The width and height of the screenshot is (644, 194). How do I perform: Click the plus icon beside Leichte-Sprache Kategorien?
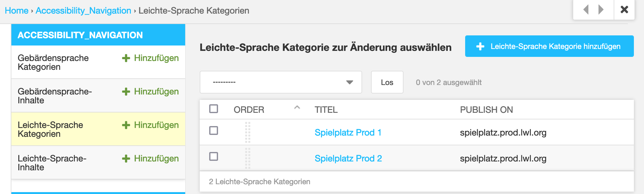pos(126,125)
